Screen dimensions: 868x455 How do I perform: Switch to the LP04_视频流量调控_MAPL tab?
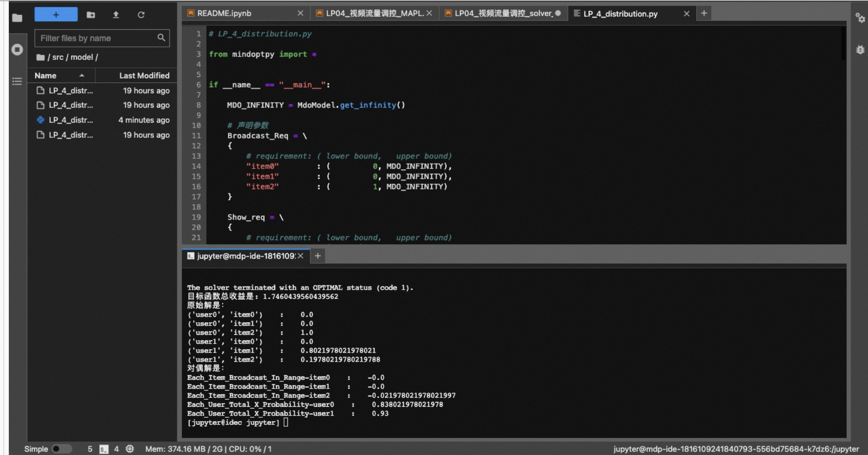(x=374, y=13)
